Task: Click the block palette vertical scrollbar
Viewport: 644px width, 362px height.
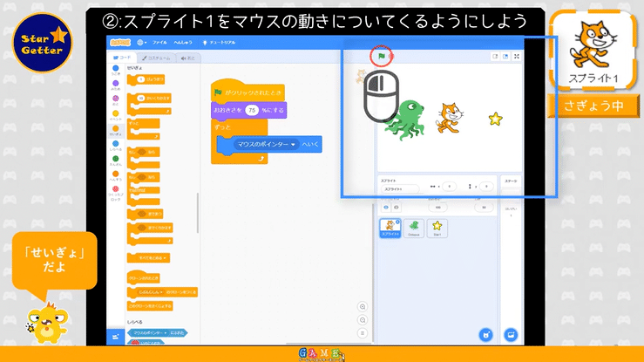Action: pyautogui.click(x=198, y=213)
